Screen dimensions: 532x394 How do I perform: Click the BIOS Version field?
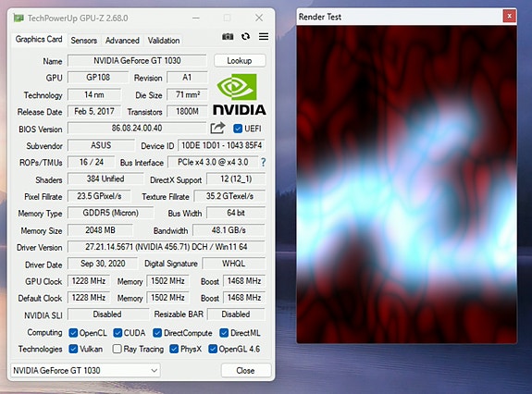click(137, 129)
